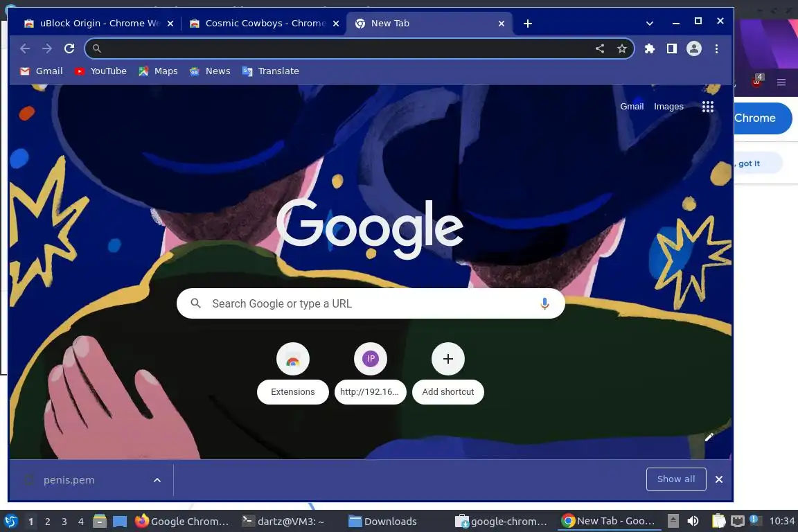Viewport: 798px width, 532px height.
Task: Click the Search Google or type a URL box
Action: (x=371, y=303)
